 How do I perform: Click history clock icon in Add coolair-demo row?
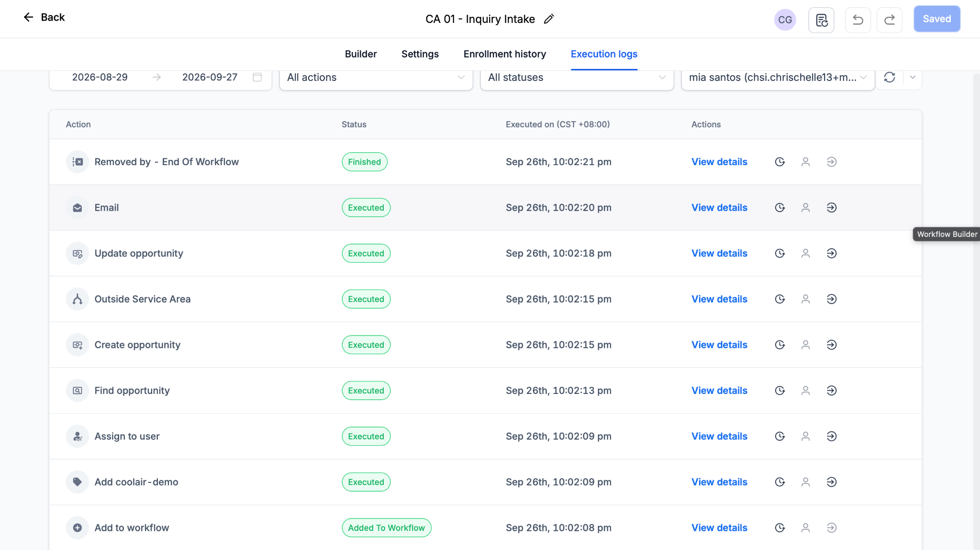click(780, 482)
